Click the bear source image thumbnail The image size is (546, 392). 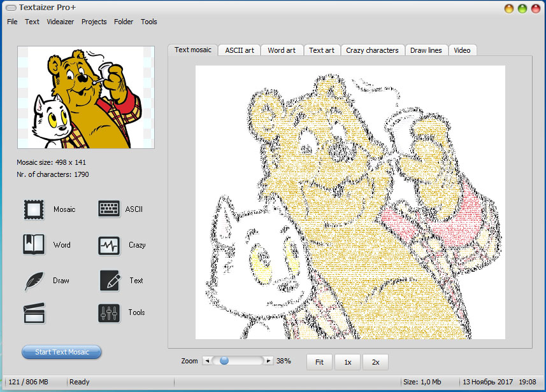[86, 97]
